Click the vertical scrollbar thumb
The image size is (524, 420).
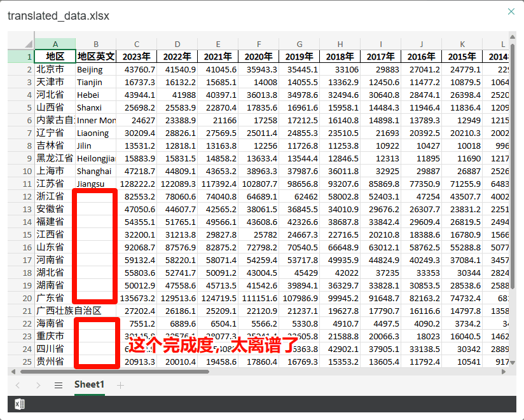point(513,165)
